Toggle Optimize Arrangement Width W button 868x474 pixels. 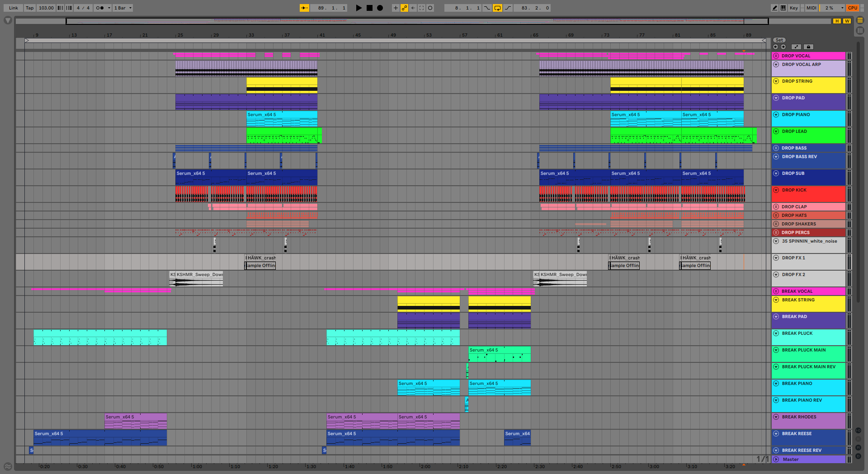point(847,21)
